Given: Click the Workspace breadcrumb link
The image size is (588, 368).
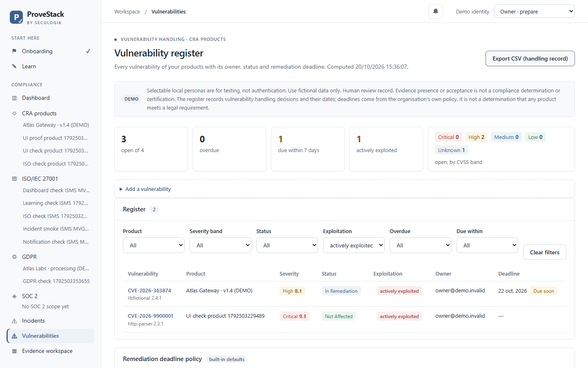Looking at the screenshot, I should point(127,12).
